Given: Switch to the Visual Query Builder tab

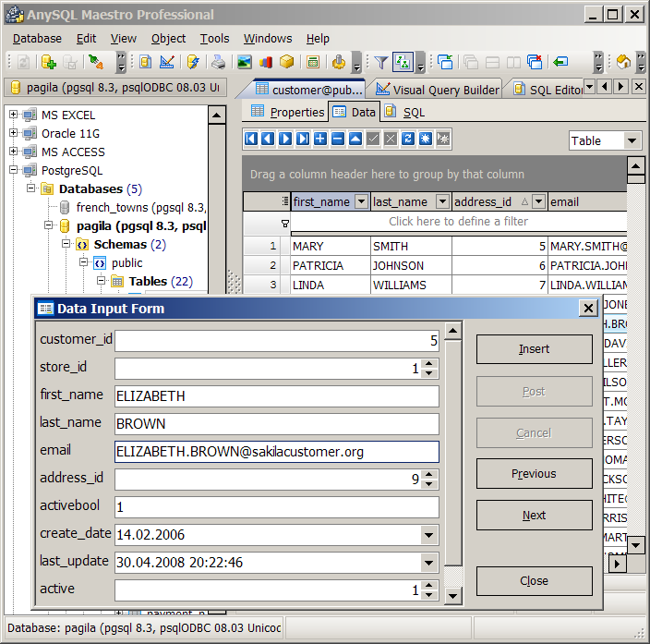Looking at the screenshot, I should (437, 90).
